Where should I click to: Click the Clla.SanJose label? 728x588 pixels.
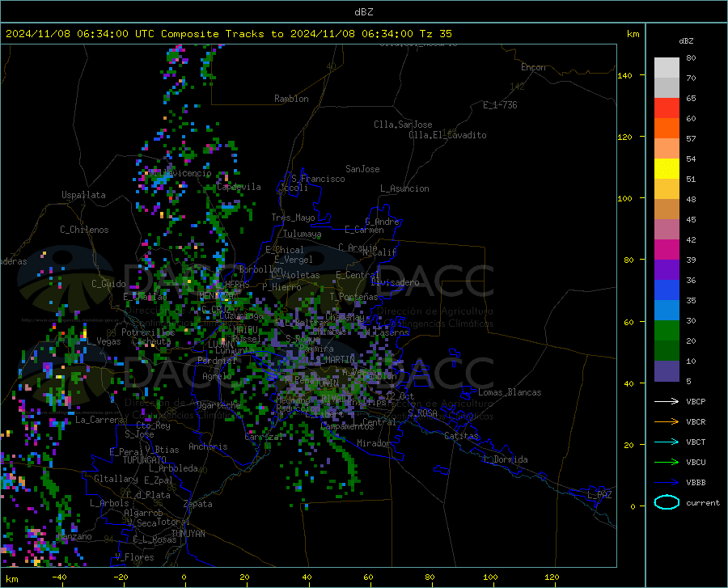point(403,125)
